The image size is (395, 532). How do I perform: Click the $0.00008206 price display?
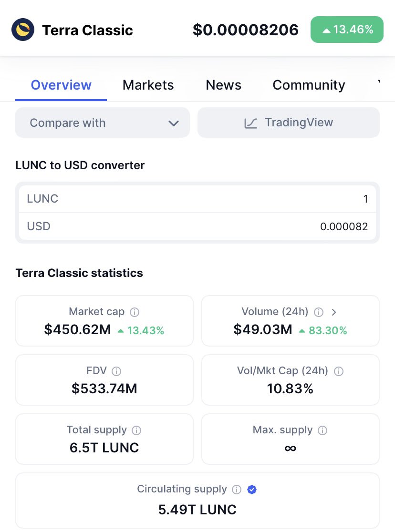(246, 30)
